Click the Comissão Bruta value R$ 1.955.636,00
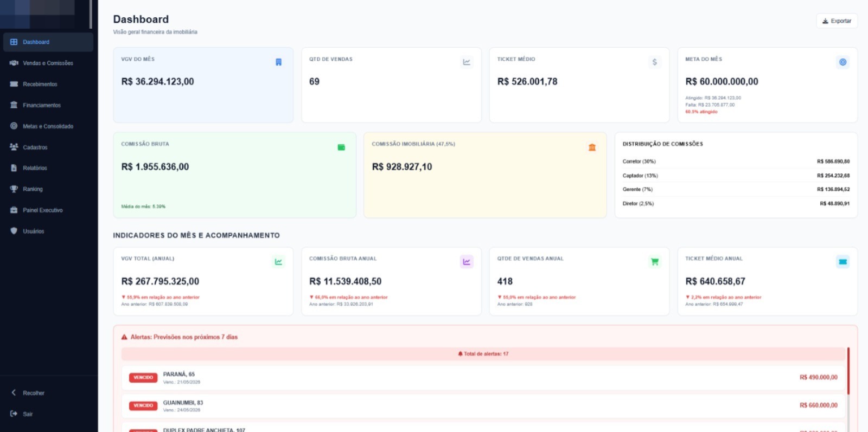 (155, 167)
